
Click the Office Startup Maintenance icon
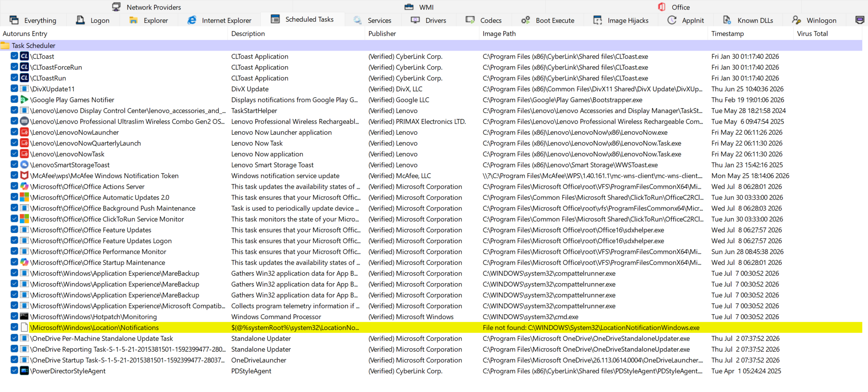[x=24, y=262]
